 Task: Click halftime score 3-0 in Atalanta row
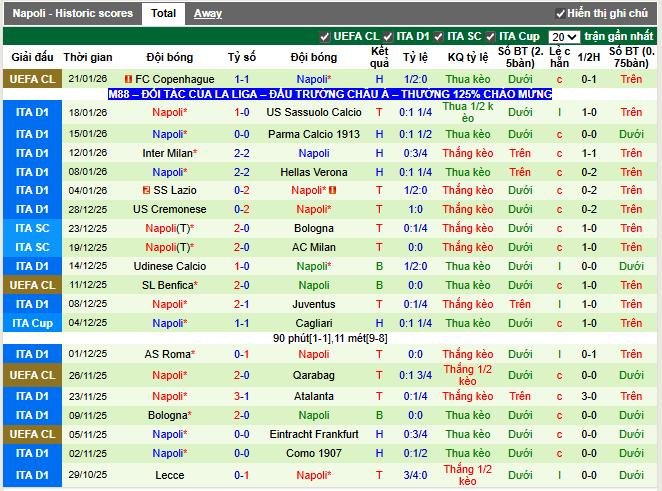pos(589,396)
